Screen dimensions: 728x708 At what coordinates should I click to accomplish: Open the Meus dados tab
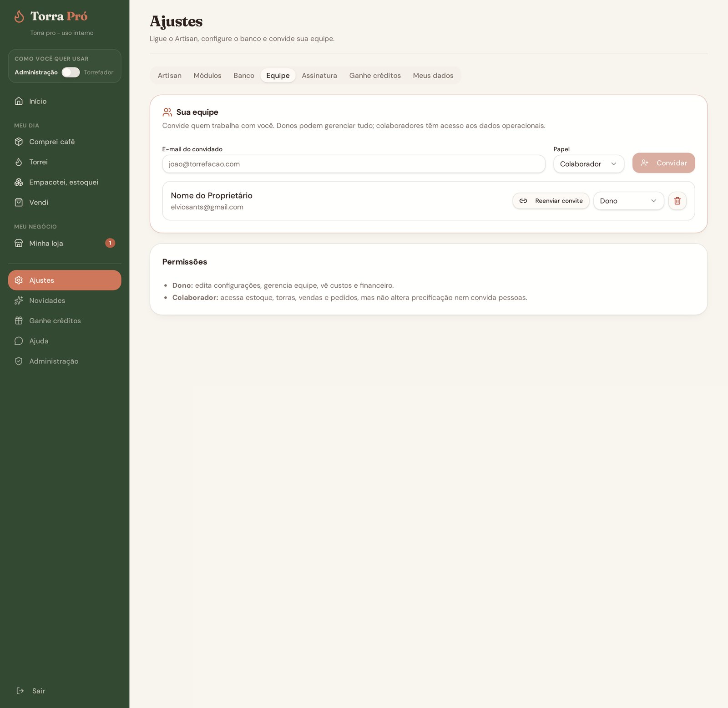click(433, 76)
